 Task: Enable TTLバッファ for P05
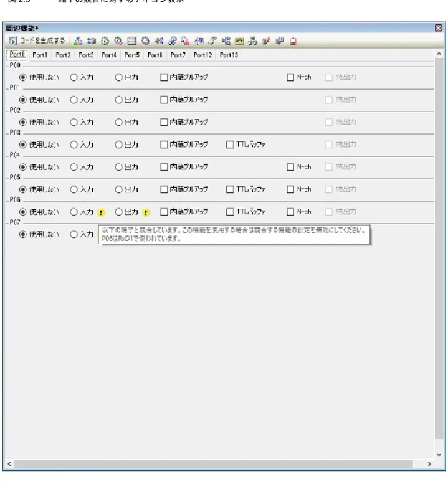246,189
